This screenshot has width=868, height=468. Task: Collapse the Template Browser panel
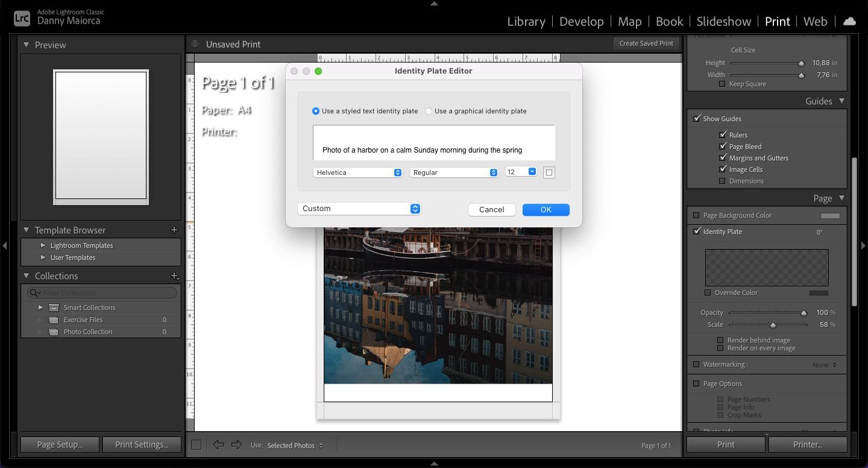(27, 230)
